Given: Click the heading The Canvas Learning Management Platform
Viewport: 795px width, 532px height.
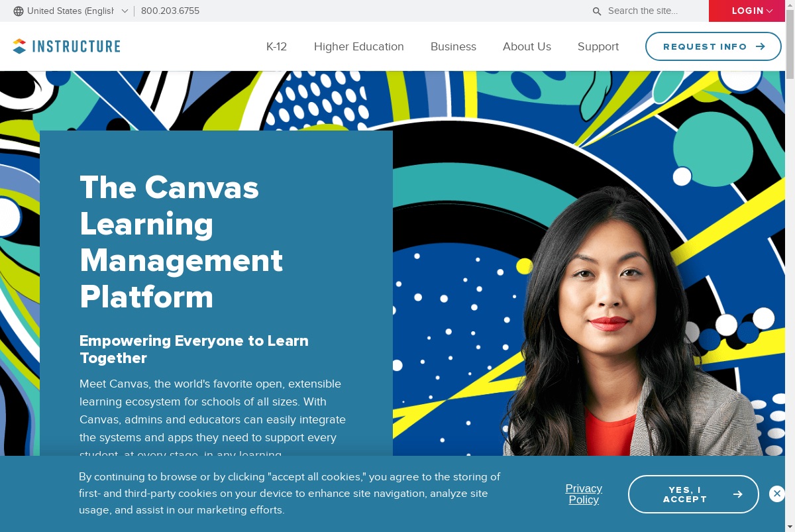Looking at the screenshot, I should [x=181, y=242].
